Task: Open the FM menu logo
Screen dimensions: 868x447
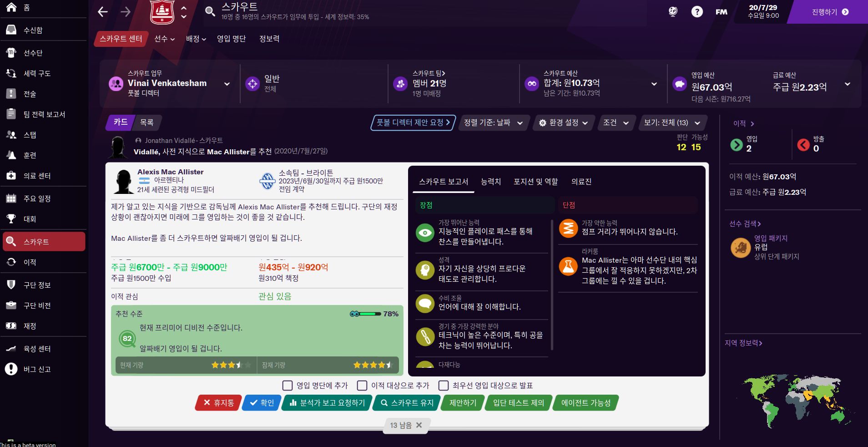Action: (722, 12)
